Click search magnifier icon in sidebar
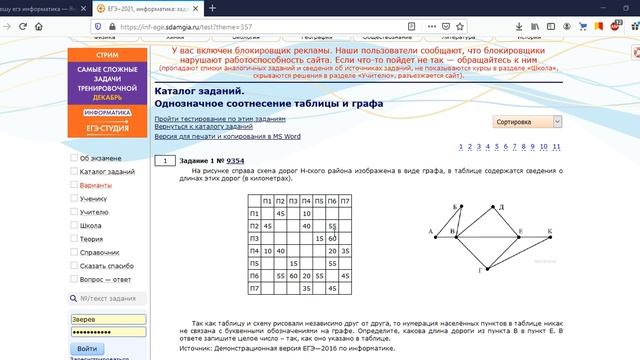The image size is (640, 360). 73,298
